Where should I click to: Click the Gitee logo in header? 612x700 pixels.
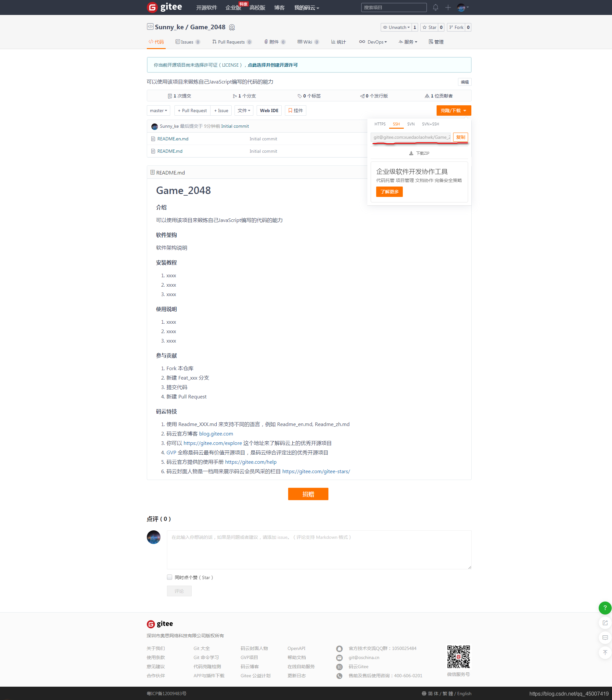coord(164,7)
